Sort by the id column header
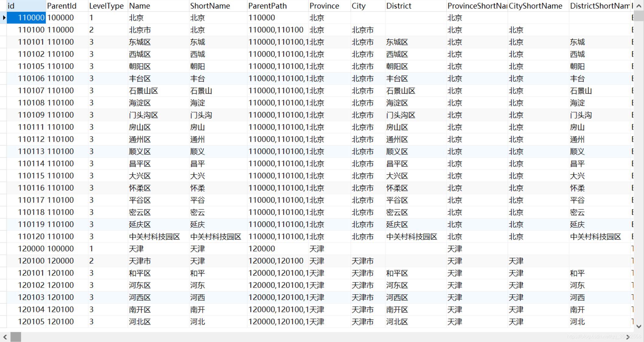Screen dimensions: 644x342 tap(26, 6)
